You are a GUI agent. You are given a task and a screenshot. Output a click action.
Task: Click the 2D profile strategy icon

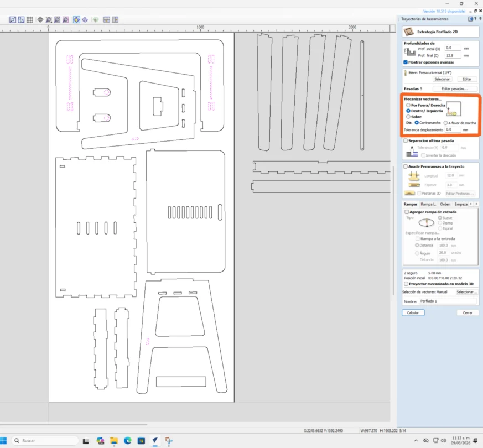tap(408, 32)
